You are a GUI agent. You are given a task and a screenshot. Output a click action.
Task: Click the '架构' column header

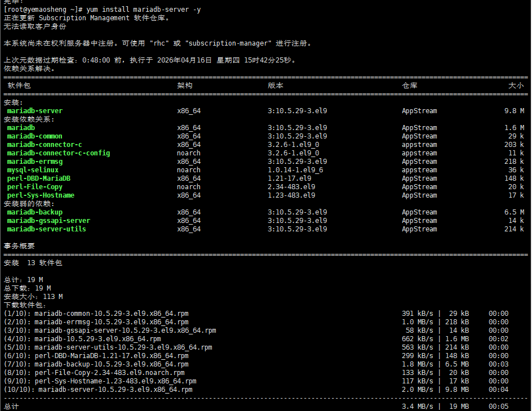click(185, 86)
